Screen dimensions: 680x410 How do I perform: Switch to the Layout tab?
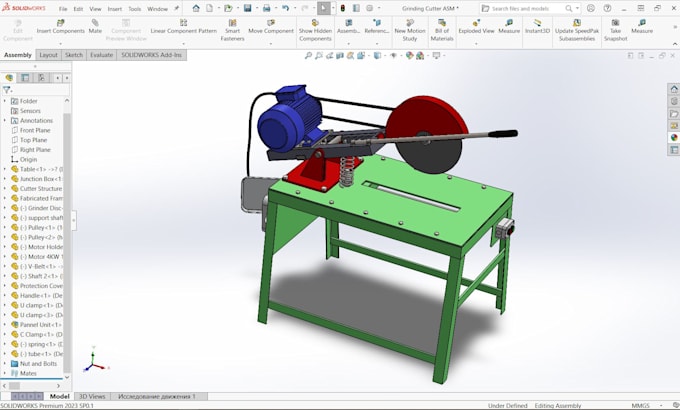click(x=48, y=55)
